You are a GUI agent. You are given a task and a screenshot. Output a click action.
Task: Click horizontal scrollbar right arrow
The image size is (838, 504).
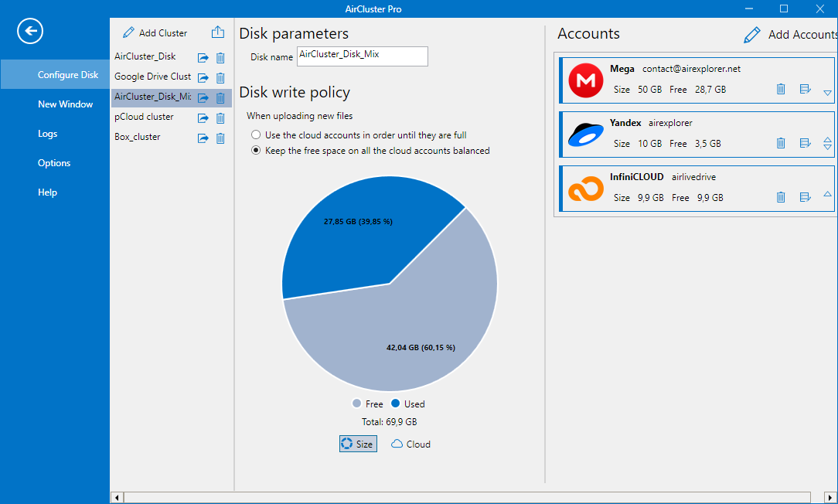[x=830, y=498]
